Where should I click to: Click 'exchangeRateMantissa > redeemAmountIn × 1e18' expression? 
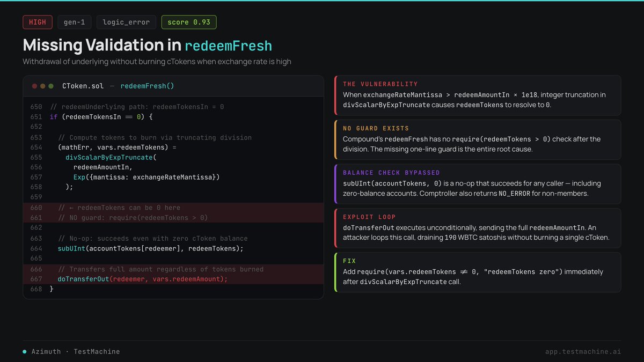[450, 95]
